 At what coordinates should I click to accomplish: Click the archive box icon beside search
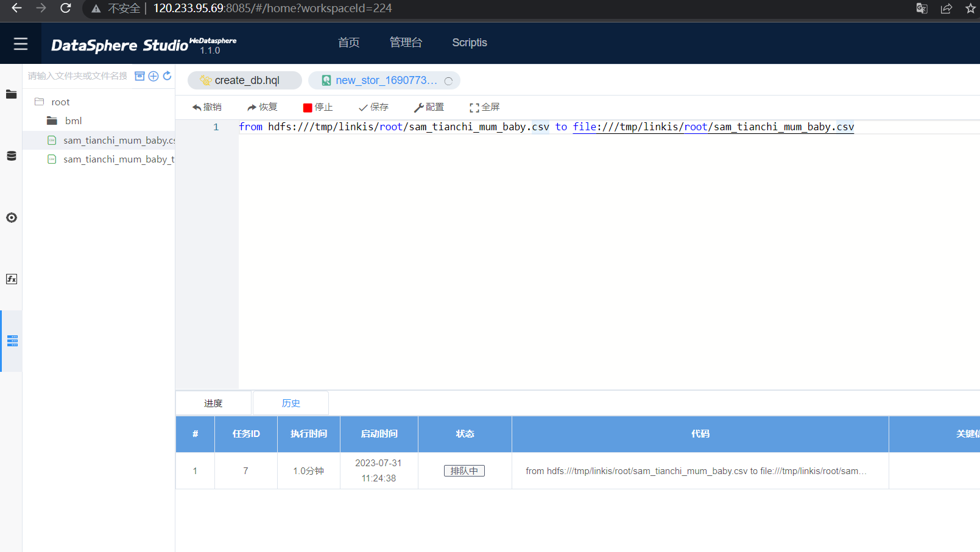click(139, 76)
